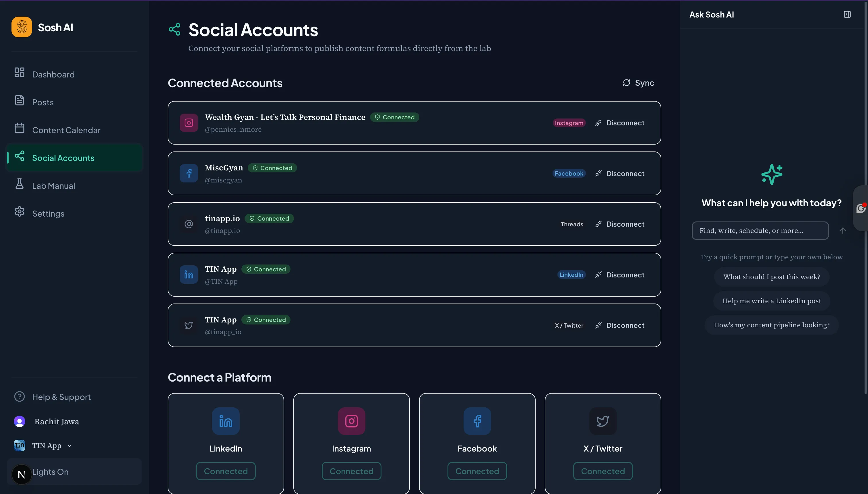The width and height of the screenshot is (868, 494).
Task: Click the Instagram platform card icon
Action: 351,421
